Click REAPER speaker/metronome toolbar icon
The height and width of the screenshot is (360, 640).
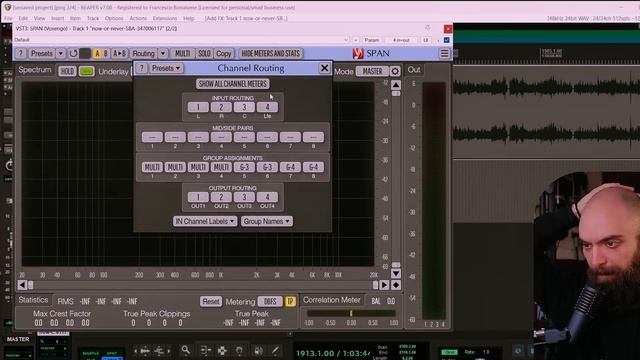[x=258, y=351]
